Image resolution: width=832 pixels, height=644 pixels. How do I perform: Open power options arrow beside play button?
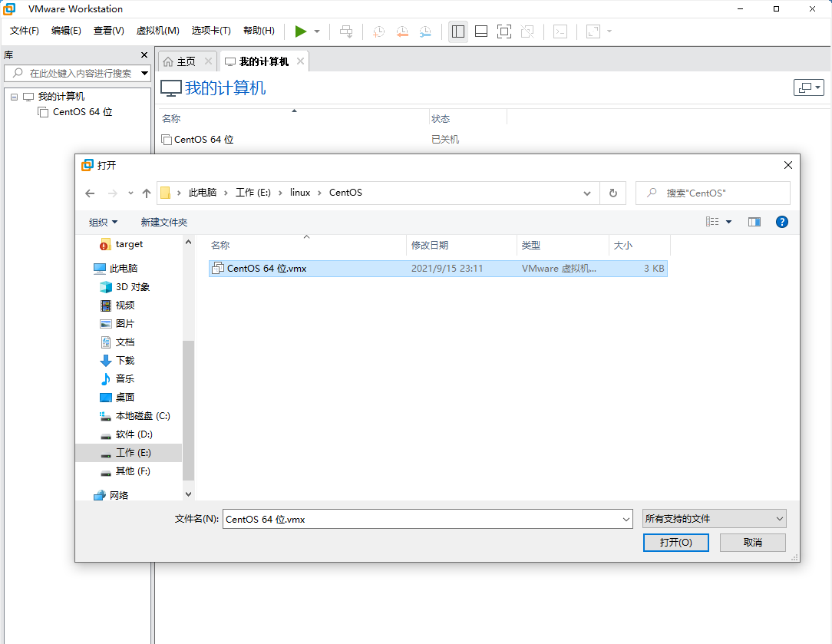point(317,31)
